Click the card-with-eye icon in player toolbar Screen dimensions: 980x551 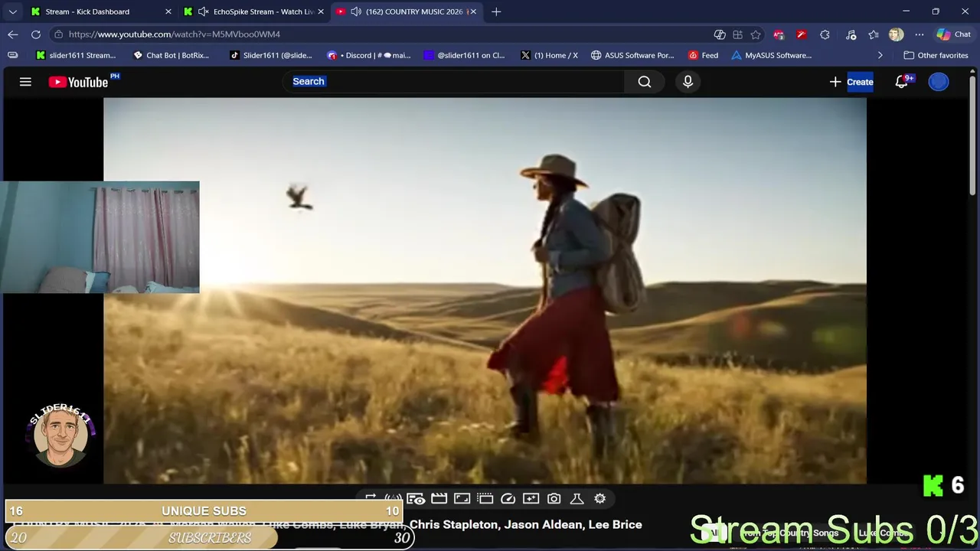(x=416, y=499)
